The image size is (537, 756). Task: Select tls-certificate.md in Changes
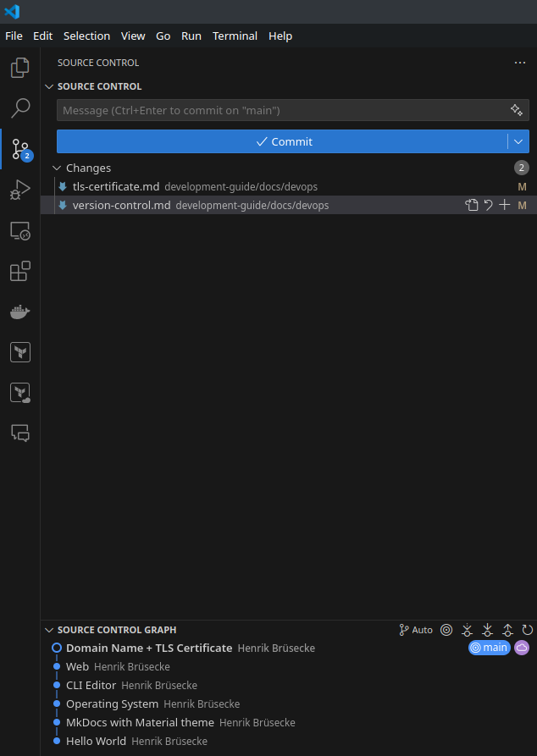pyautogui.click(x=289, y=186)
